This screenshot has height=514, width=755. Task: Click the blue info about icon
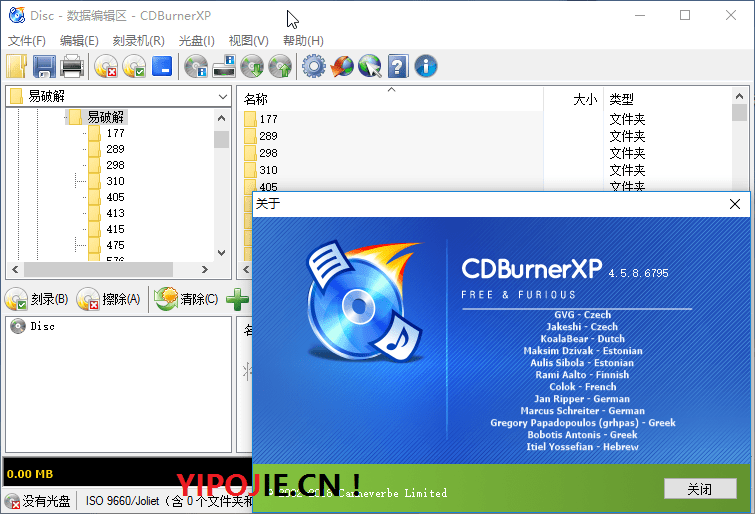[426, 67]
